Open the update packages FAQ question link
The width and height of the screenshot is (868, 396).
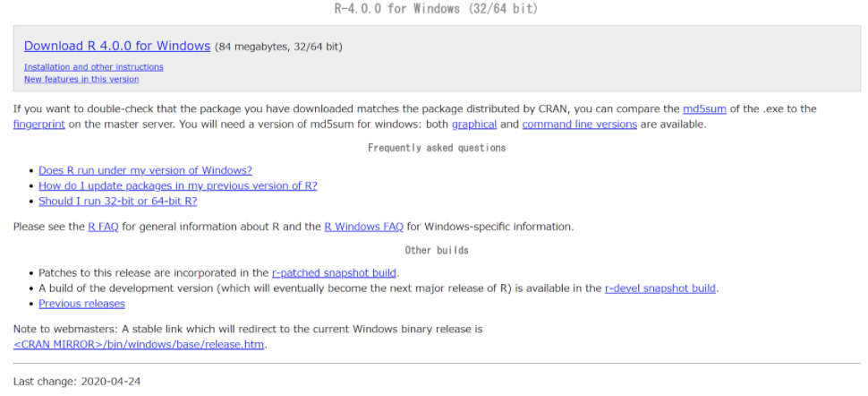click(x=177, y=185)
